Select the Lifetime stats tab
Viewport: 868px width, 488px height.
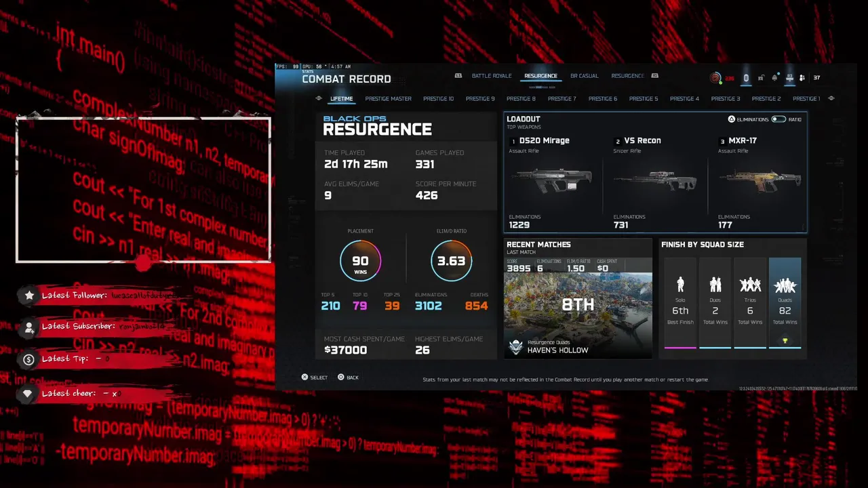pos(342,99)
